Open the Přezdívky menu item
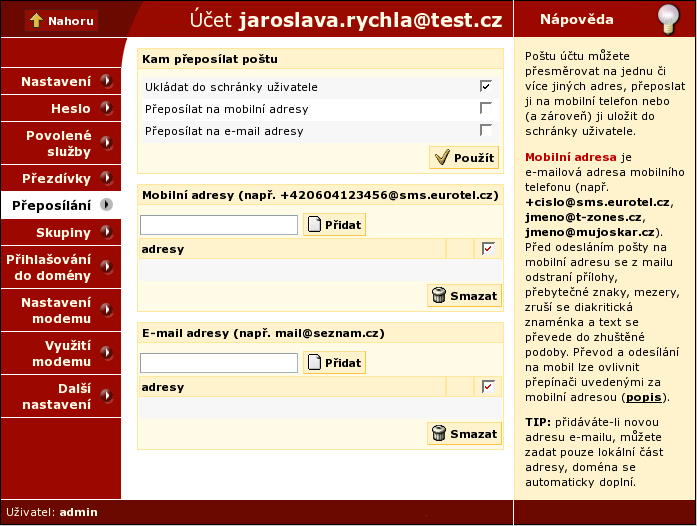This screenshot has width=697, height=526. click(61, 178)
